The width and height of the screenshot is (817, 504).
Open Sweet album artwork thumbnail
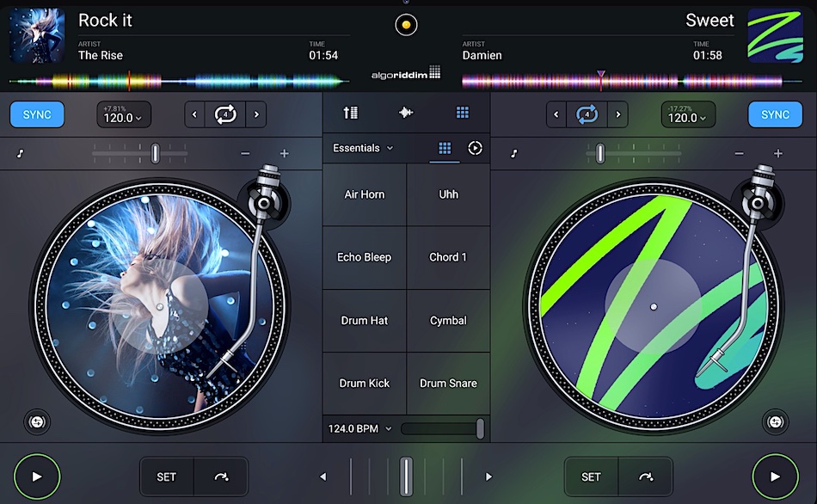776,35
